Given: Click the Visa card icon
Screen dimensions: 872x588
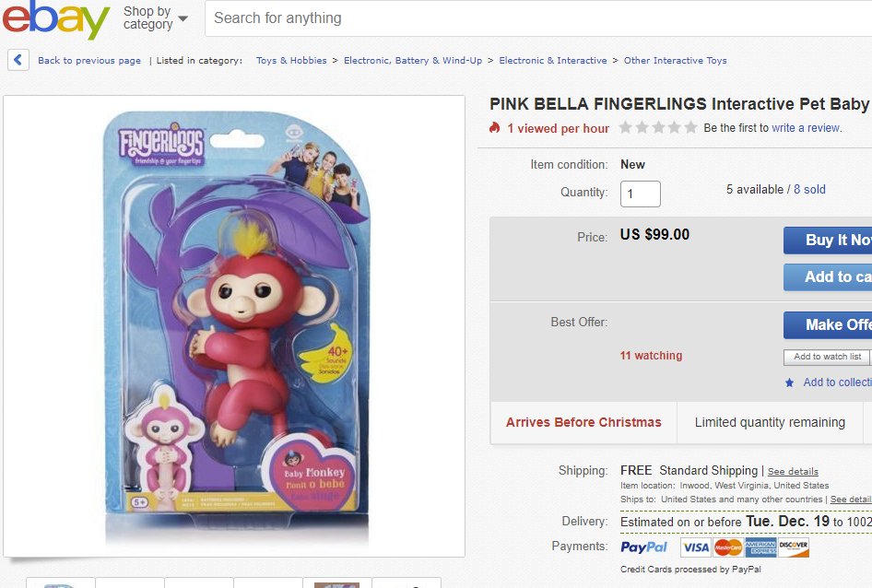Looking at the screenshot, I should pos(696,547).
